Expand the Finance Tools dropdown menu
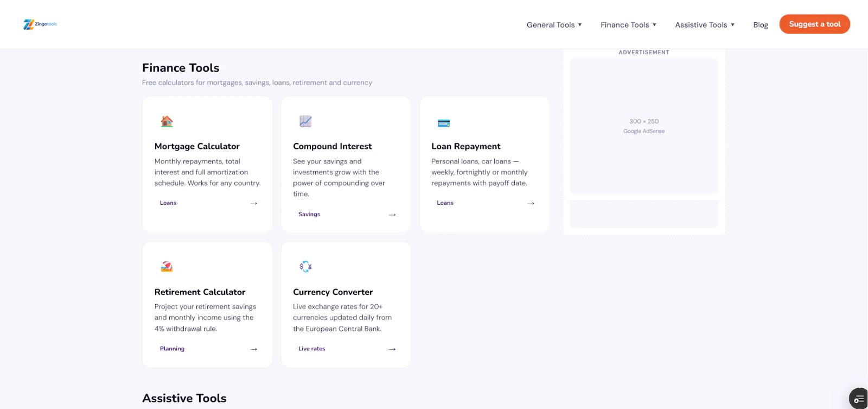 pos(628,24)
